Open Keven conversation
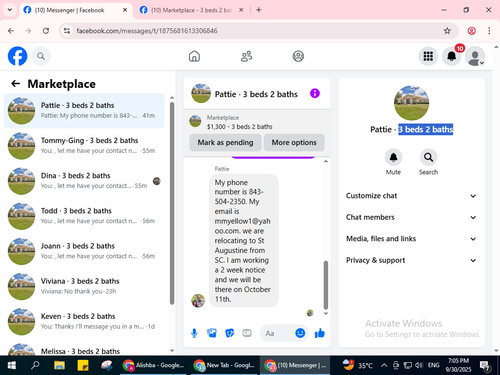Image resolution: width=500 pixels, height=375 pixels. 84,322
